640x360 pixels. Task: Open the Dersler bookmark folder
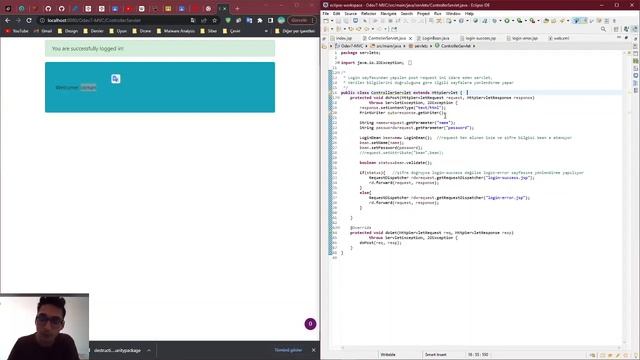(x=93, y=31)
